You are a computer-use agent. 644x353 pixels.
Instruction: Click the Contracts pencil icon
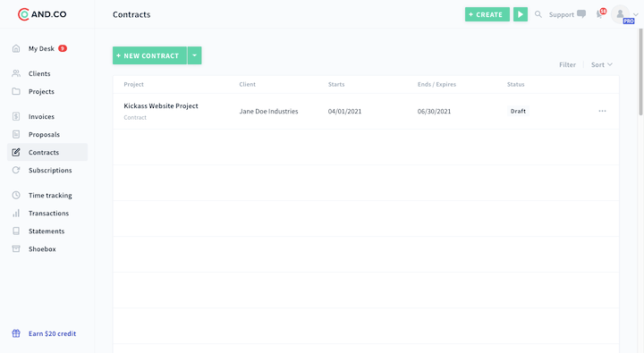point(16,152)
